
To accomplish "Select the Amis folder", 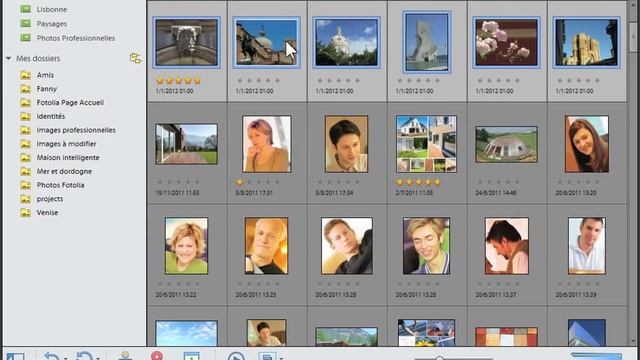I will pos(45,75).
